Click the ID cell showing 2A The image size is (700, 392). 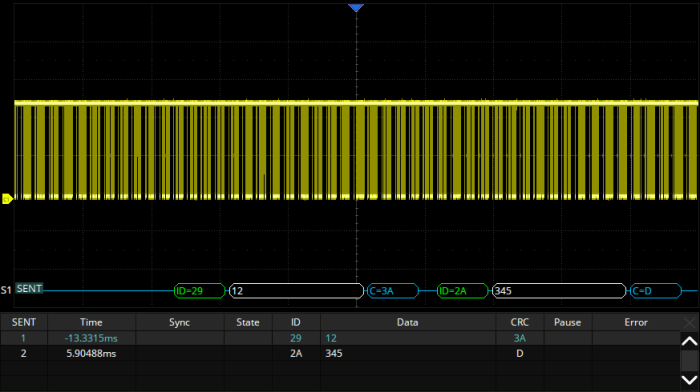click(296, 353)
